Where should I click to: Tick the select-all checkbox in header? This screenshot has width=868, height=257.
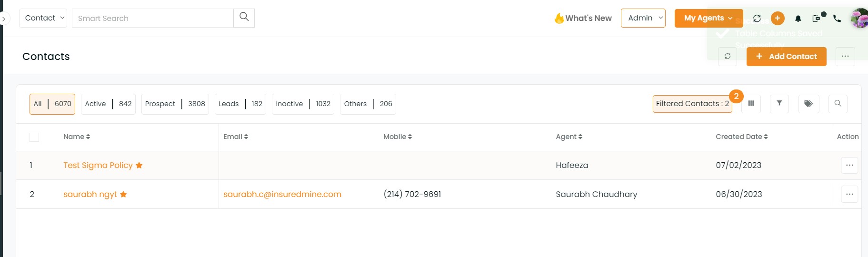click(34, 137)
